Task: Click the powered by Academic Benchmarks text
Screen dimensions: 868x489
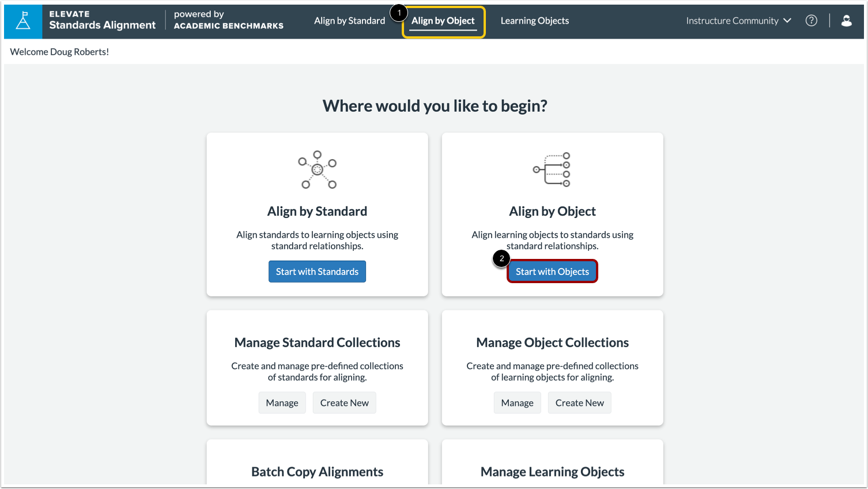Action: point(228,20)
